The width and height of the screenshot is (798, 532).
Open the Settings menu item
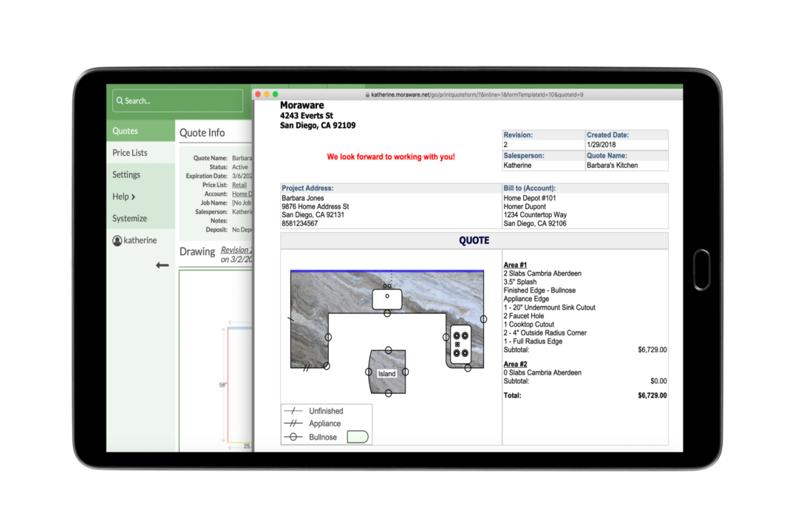click(140, 174)
